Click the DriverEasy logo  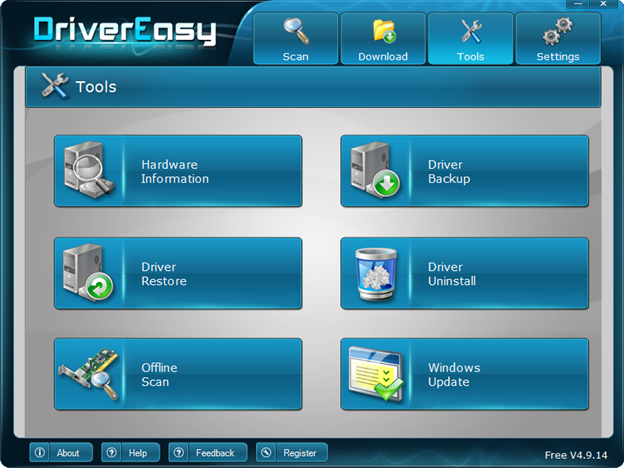(125, 31)
